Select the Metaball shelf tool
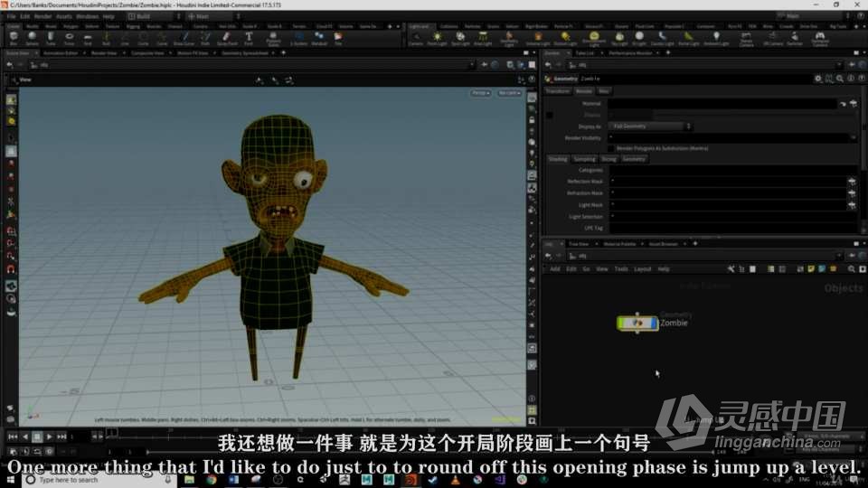Image resolution: width=868 pixels, height=488 pixels. [319, 38]
